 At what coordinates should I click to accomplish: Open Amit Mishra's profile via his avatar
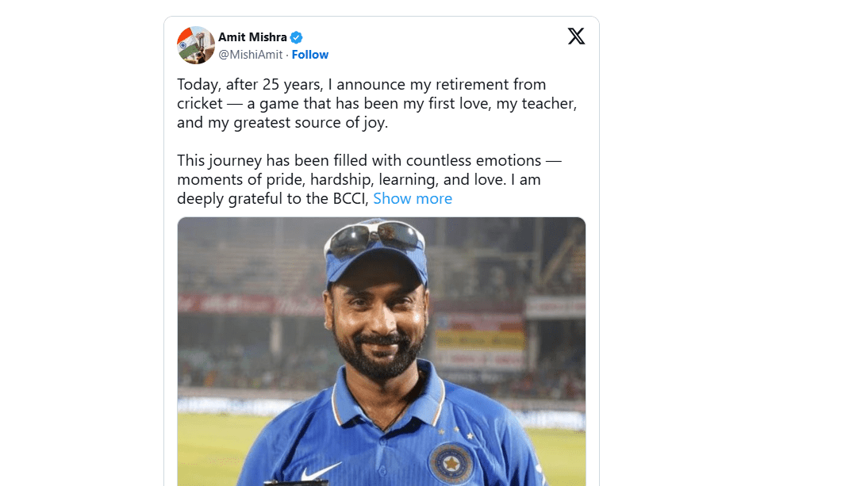click(196, 45)
